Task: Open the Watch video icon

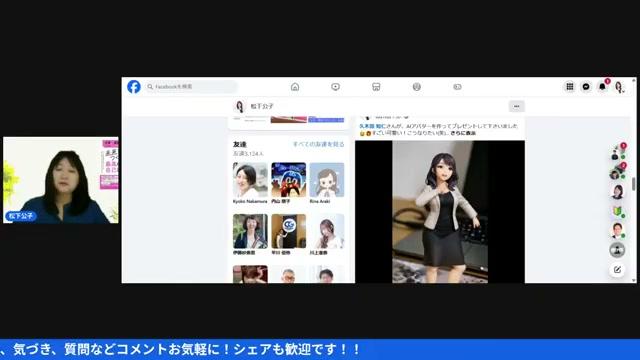Action: pos(336,87)
